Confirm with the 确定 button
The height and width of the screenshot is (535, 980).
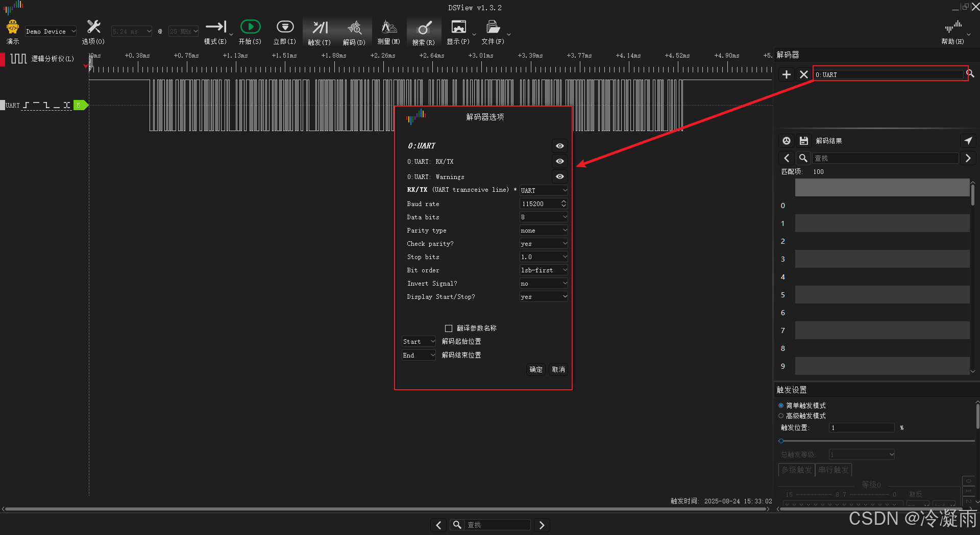point(536,369)
